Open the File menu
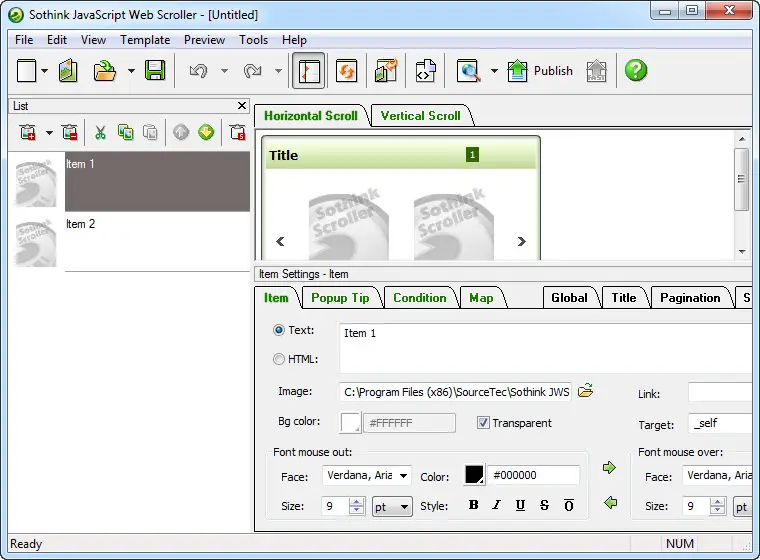Viewport: 760px width, 560px height. [24, 40]
